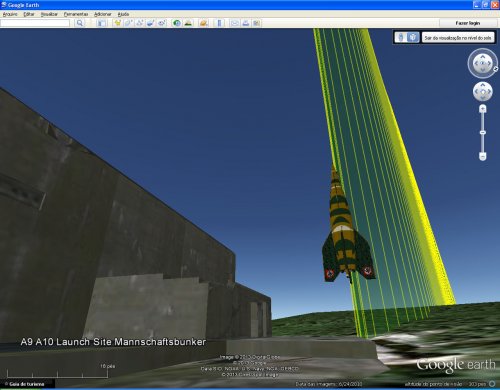Image resolution: width=500 pixels, height=390 pixels.
Task: Toggle the sidebar panel icon
Action: 102,23
